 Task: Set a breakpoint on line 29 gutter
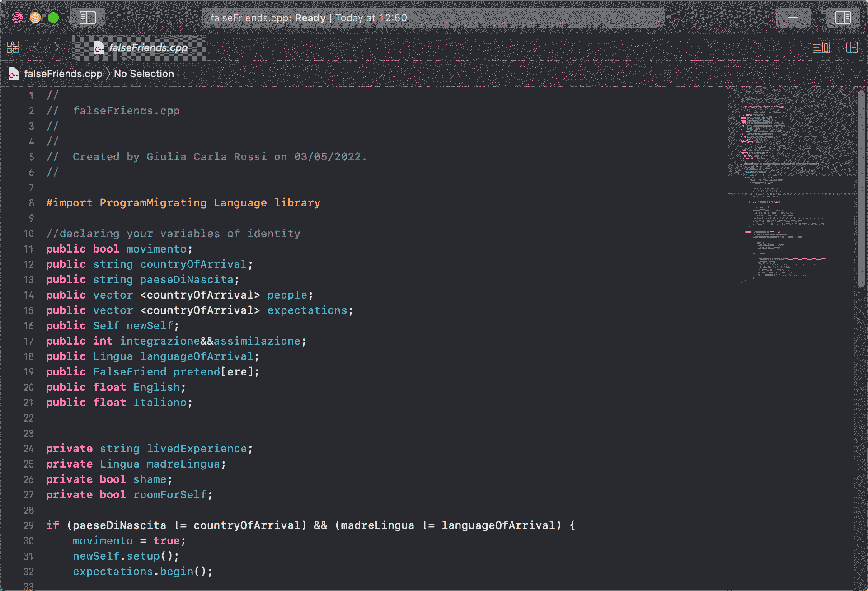click(x=28, y=525)
